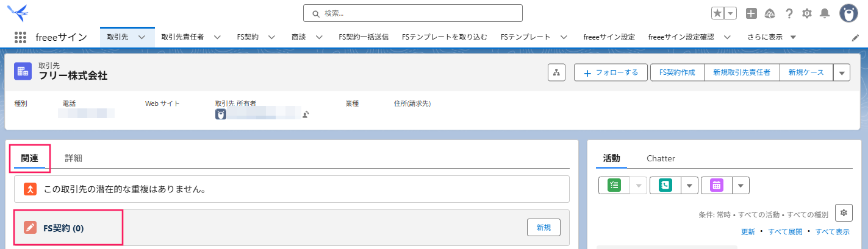Image resolution: width=868 pixels, height=249 pixels.
Task: Select the 活動 tab
Action: coord(611,158)
